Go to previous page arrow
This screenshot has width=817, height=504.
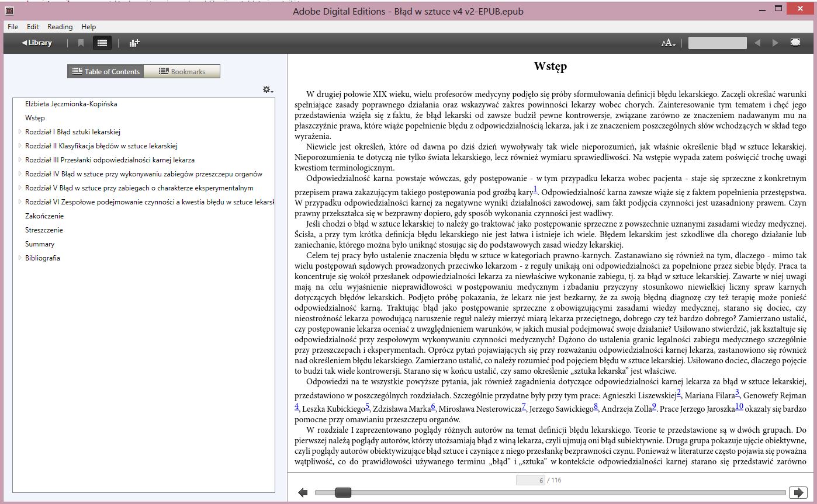pyautogui.click(x=303, y=493)
